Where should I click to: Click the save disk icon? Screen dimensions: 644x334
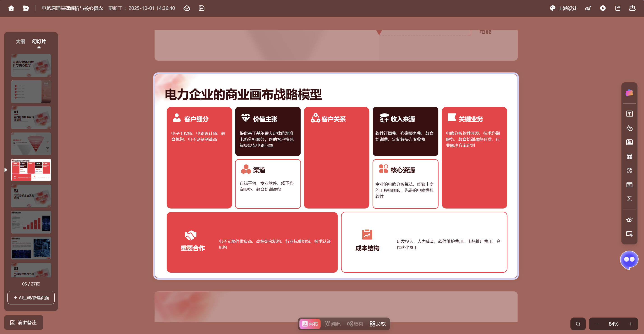point(202,8)
